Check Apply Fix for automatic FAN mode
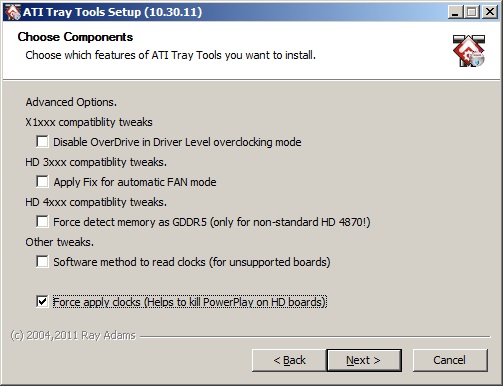Screen dimensions: 503x386 [42, 182]
